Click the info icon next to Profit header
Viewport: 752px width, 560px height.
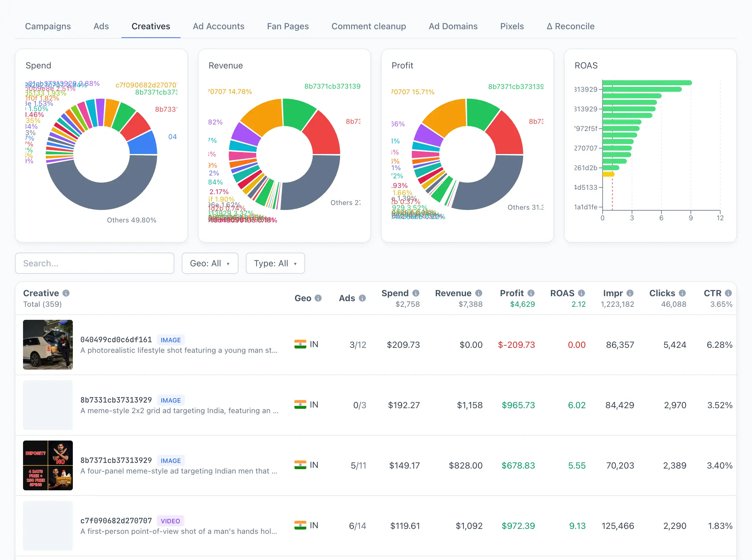coord(531,293)
